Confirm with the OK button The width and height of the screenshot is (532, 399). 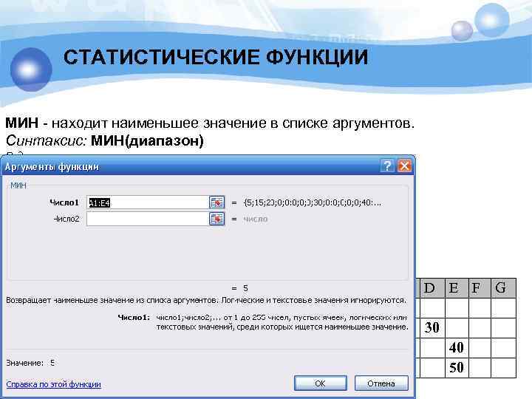click(320, 383)
